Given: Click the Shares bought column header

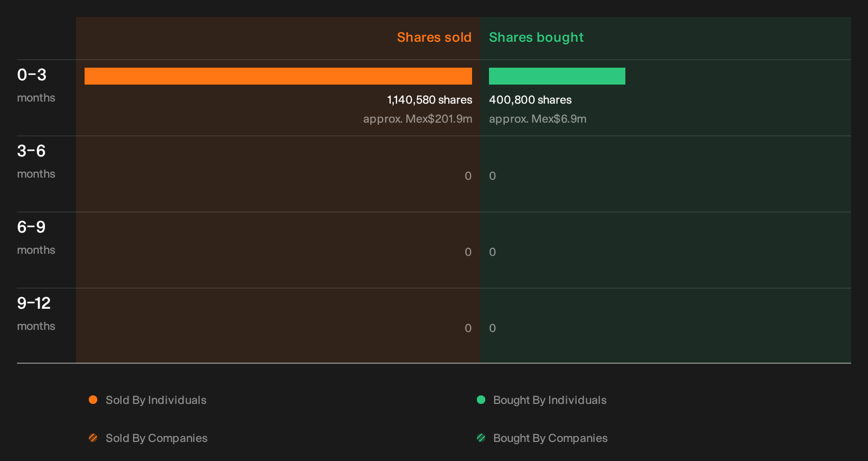Looking at the screenshot, I should [536, 38].
